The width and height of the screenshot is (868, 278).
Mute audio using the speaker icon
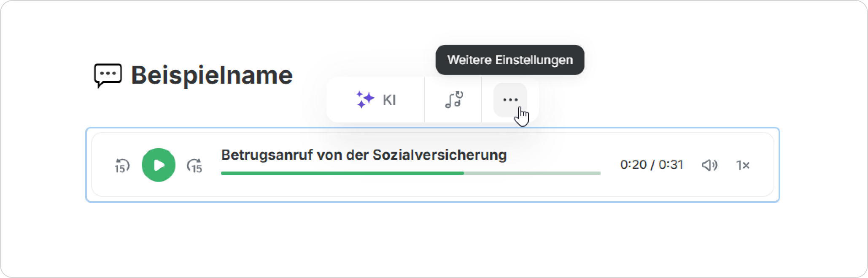point(709,165)
